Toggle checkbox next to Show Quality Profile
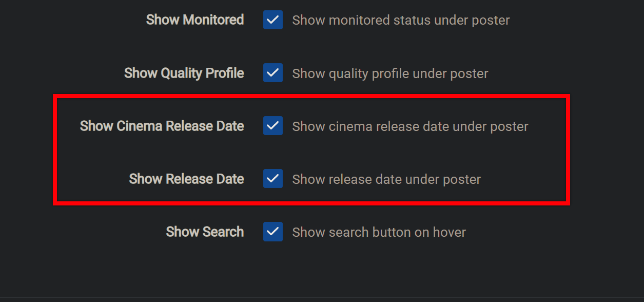The image size is (644, 302). [272, 73]
